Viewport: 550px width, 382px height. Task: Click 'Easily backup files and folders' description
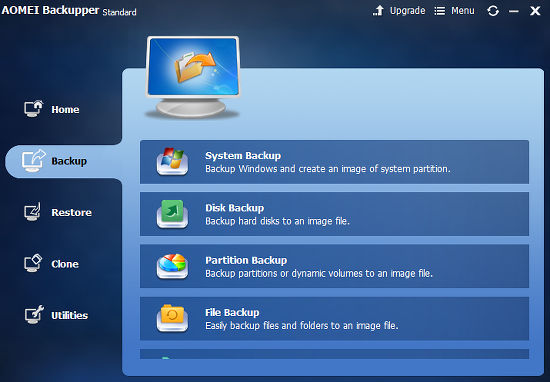[x=302, y=326]
